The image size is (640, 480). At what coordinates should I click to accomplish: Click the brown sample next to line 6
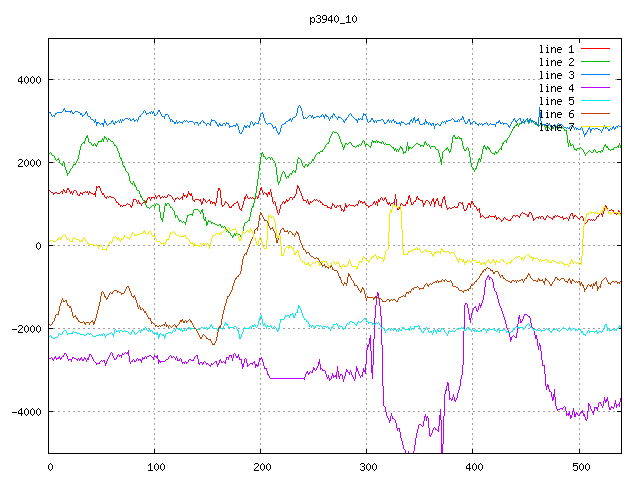click(596, 114)
